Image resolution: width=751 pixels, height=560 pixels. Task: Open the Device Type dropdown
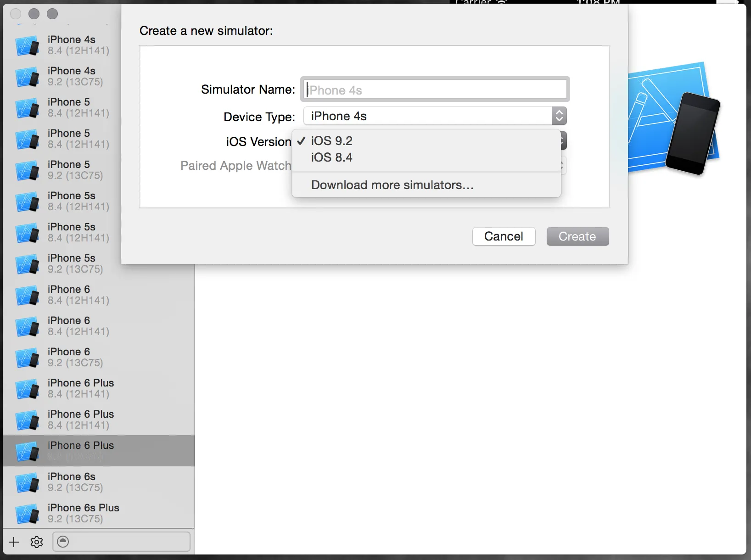(435, 116)
